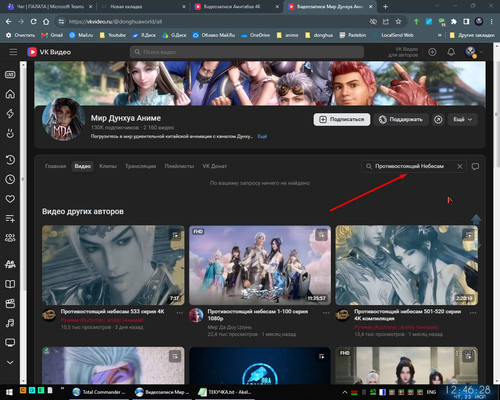Expand channel description via blue Ещё link
This screenshot has height=400, width=500.
[262, 136]
